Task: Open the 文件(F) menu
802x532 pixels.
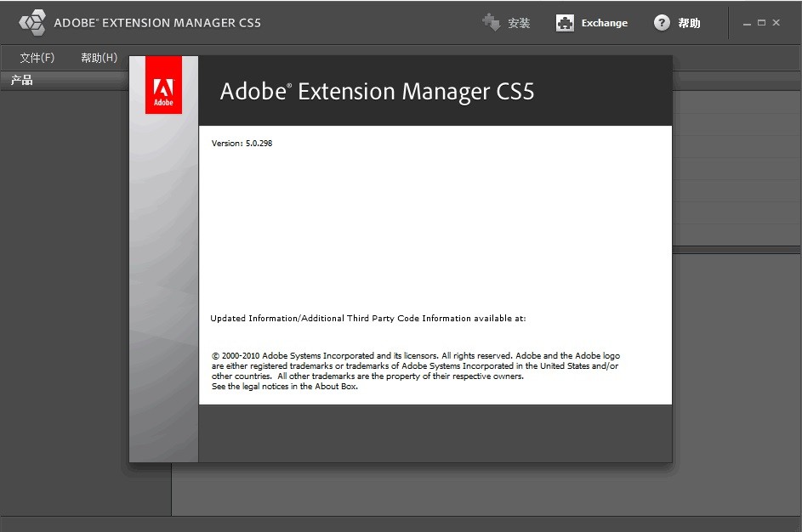Action: coord(37,57)
